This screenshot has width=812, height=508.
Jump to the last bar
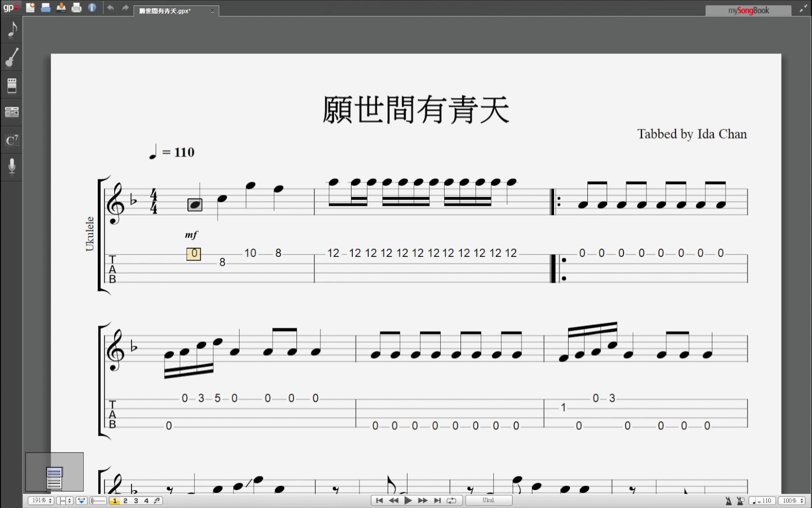437,500
